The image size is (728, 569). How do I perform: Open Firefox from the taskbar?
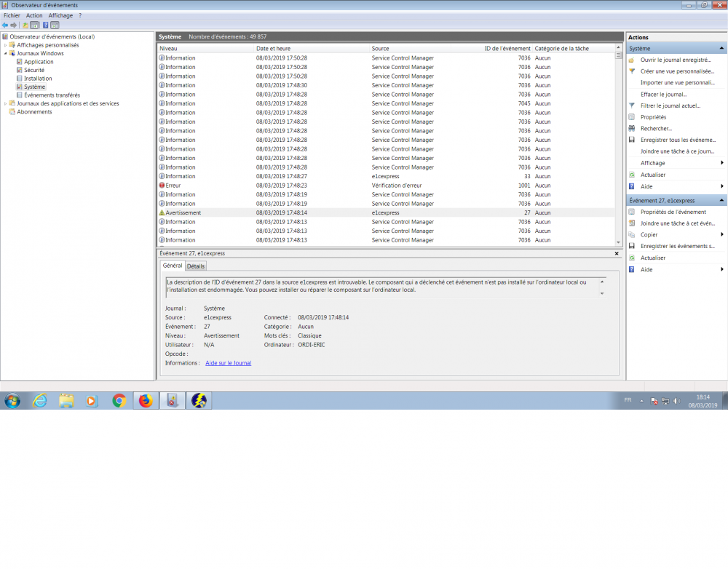coord(146,400)
